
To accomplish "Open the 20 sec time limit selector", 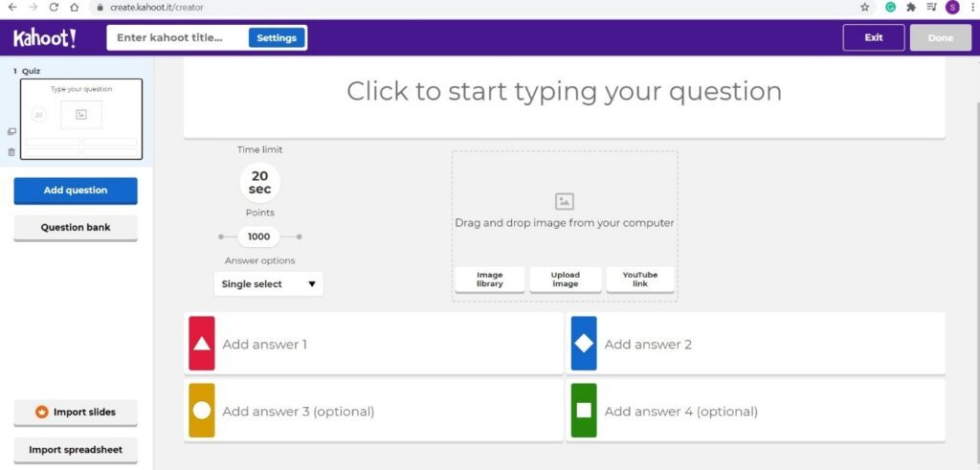I will [259, 182].
